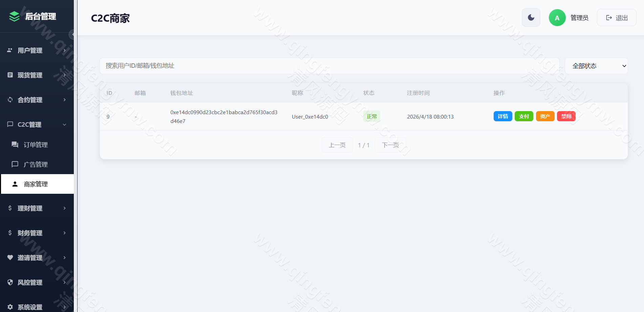This screenshot has width=644, height=312.
Task: Toggle dark mode with the moon button
Action: [531, 18]
